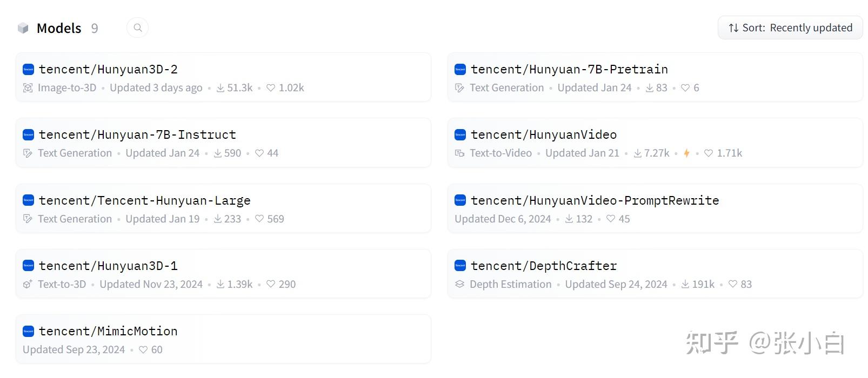Click the Image-to-3D icon on Hunyuan3D-2
The height and width of the screenshot is (378, 868).
[28, 88]
